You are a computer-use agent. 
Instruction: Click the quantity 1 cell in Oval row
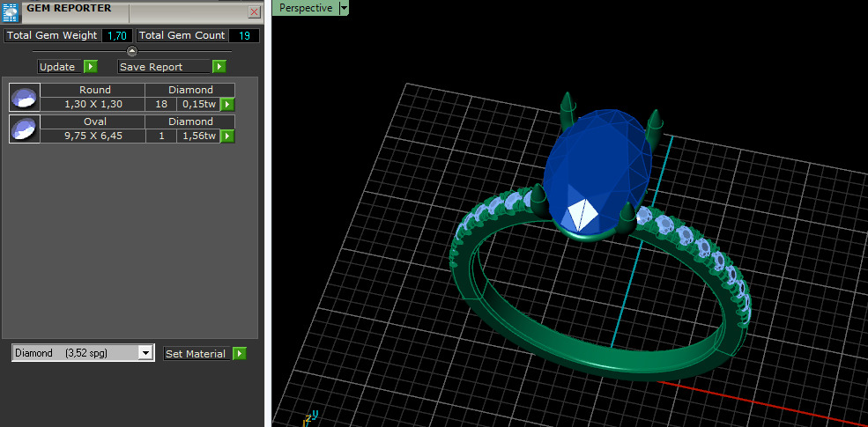coord(161,136)
